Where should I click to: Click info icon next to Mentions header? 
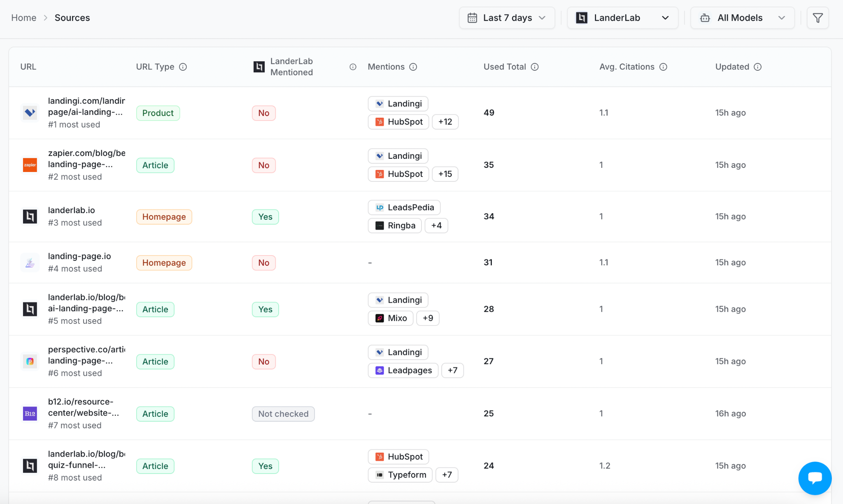click(x=413, y=67)
